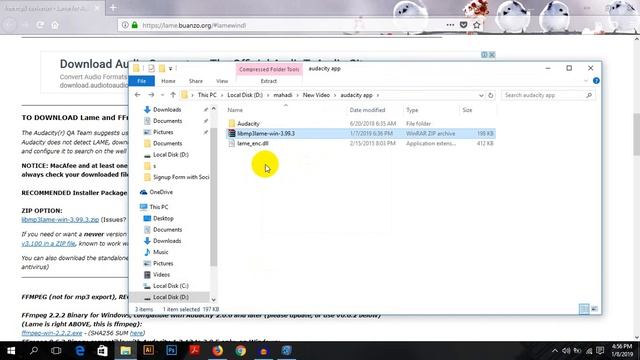Expand address bar history dropdown
640x360 pixels.
(x=481, y=95)
